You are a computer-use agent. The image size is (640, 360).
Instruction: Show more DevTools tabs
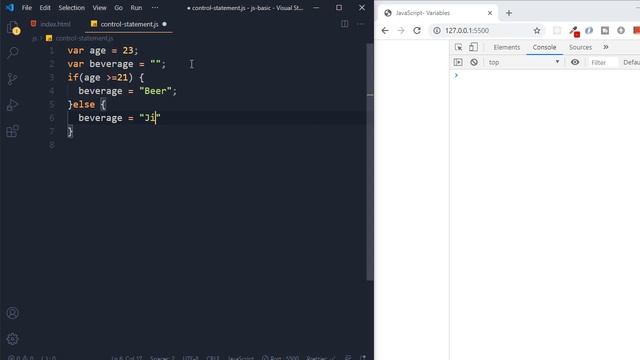coord(606,47)
